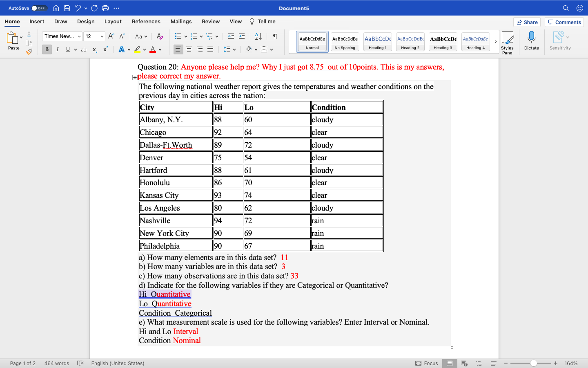Click the Share button
The image size is (588, 368).
[527, 22]
